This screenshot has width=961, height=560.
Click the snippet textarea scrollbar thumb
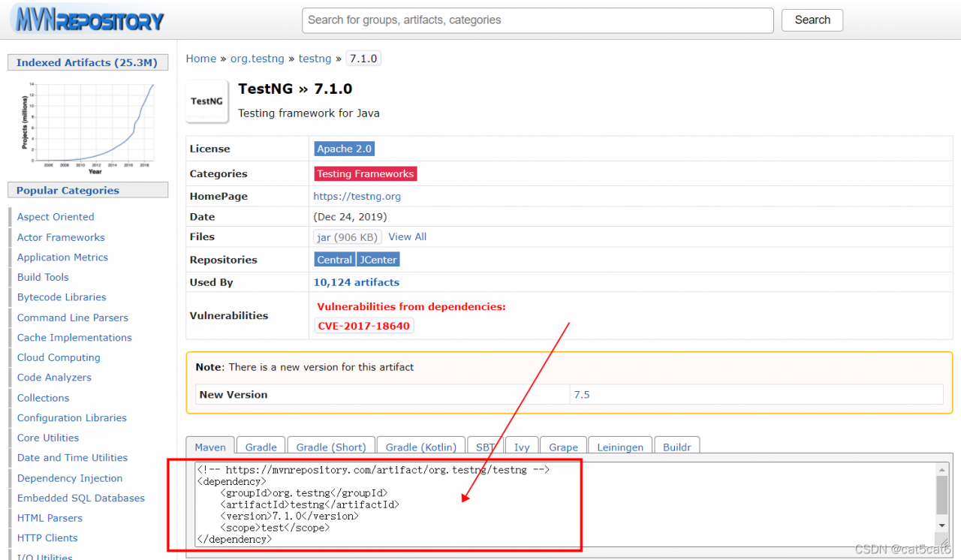942,494
